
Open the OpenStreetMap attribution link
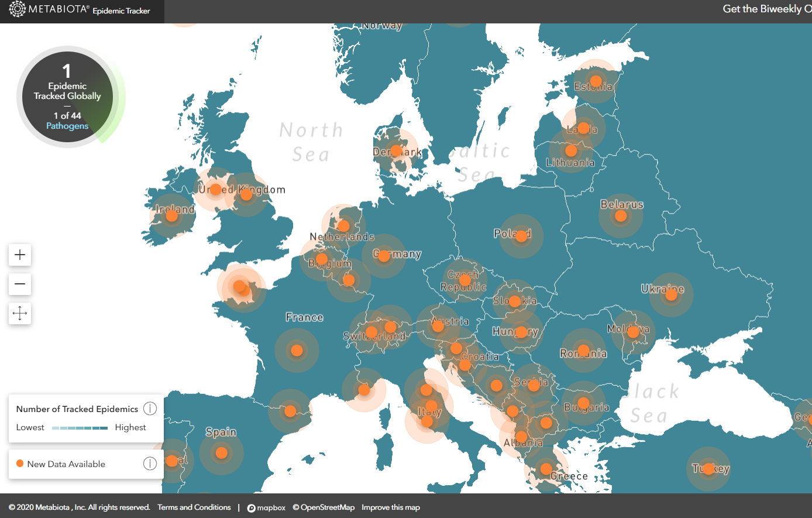click(x=324, y=507)
